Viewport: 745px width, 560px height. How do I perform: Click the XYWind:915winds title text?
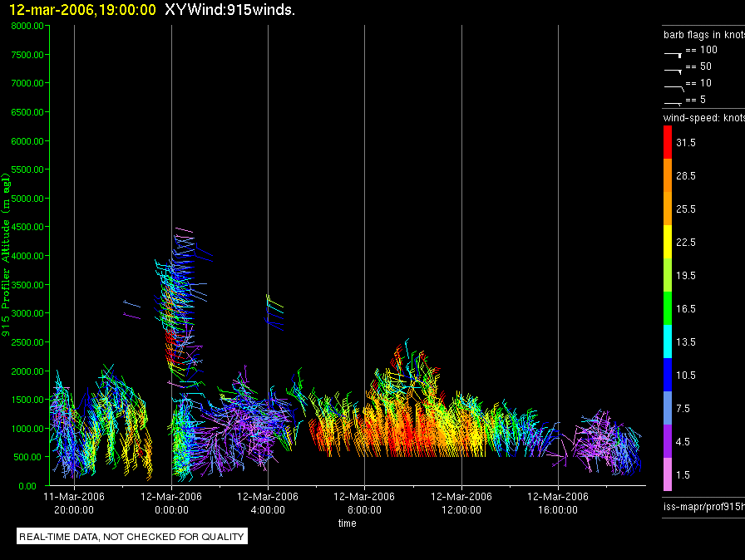click(230, 9)
